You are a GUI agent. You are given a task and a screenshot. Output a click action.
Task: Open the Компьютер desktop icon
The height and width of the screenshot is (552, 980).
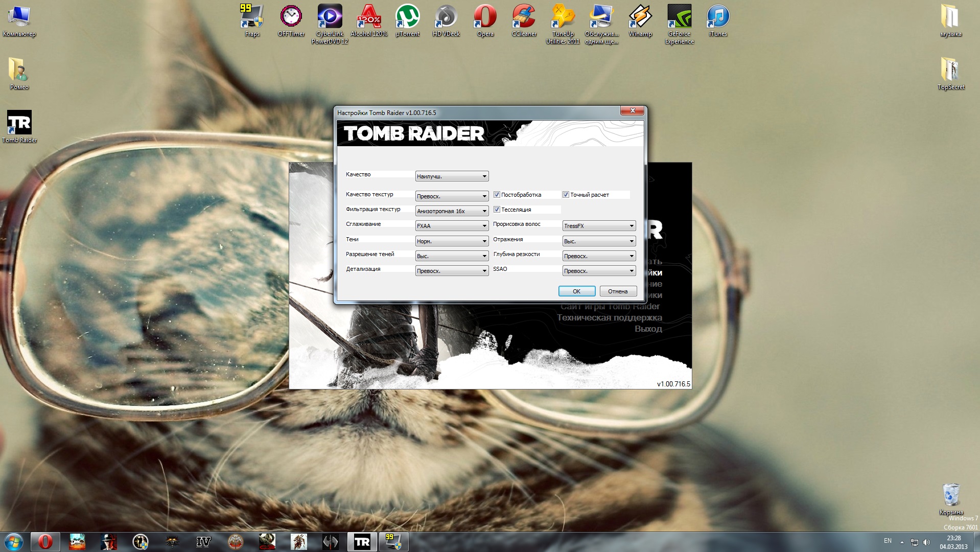[x=19, y=21]
